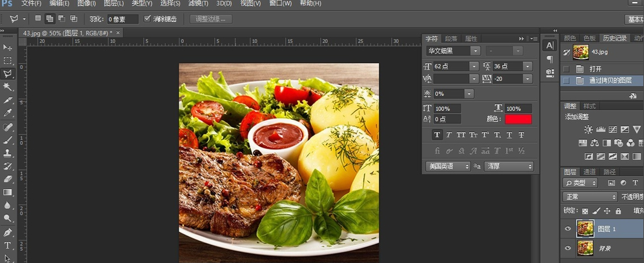Open the 滤镜(T) menu
This screenshot has height=263, width=644.
(198, 4)
